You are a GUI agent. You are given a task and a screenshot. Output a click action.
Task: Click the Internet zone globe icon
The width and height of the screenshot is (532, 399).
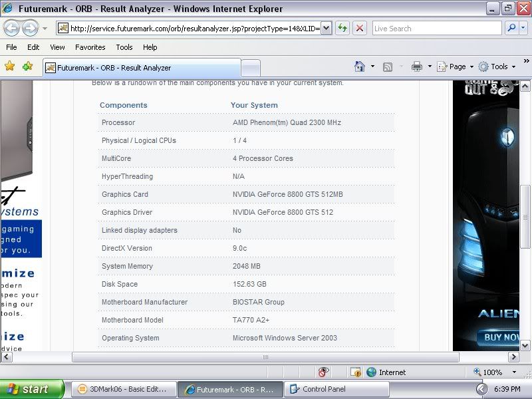pyautogui.click(x=371, y=372)
